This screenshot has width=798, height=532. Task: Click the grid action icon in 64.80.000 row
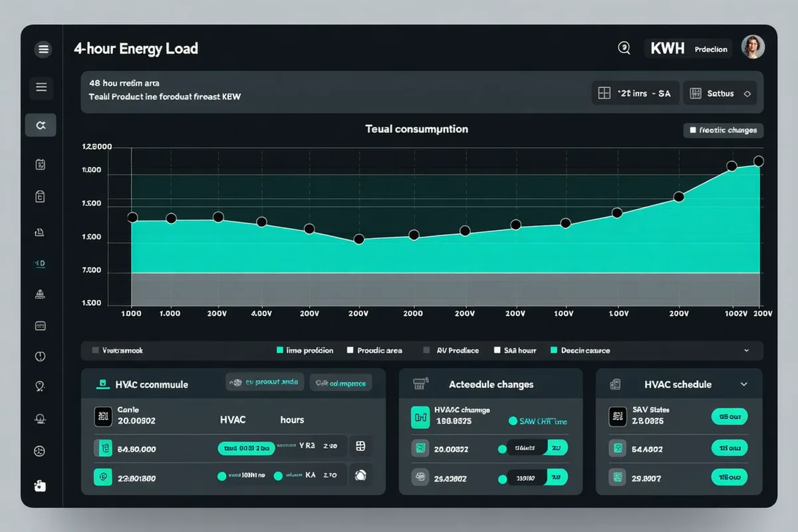pos(360,446)
